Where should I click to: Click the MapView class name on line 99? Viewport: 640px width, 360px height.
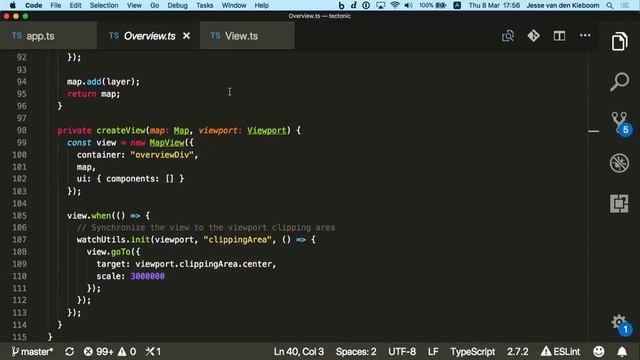167,142
